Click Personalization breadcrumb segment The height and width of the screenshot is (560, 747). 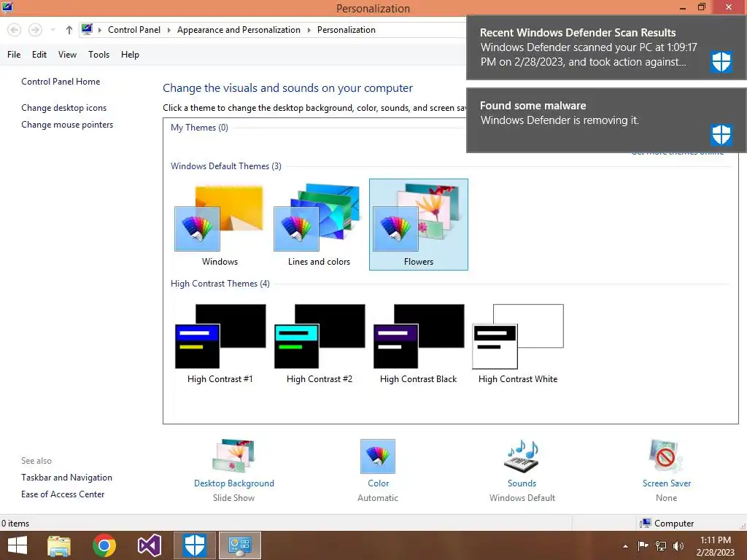pyautogui.click(x=347, y=30)
